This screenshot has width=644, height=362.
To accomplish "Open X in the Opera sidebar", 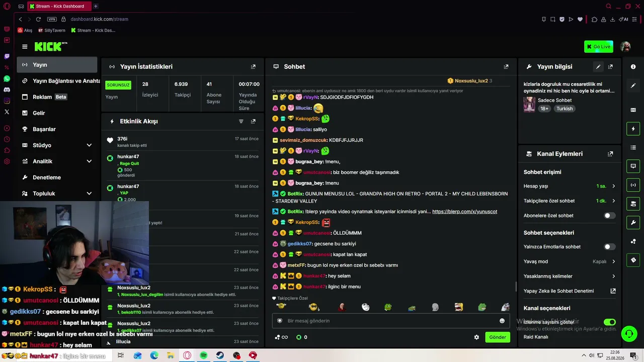I will point(7,112).
